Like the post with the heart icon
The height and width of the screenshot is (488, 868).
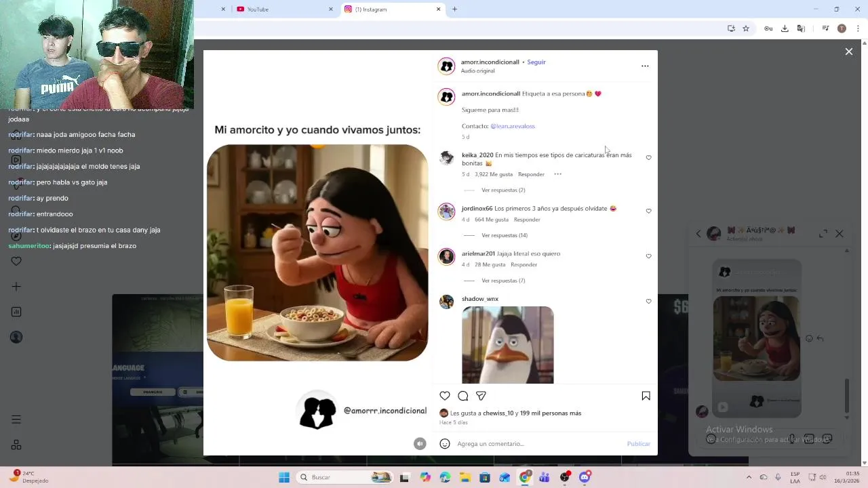pos(445,396)
